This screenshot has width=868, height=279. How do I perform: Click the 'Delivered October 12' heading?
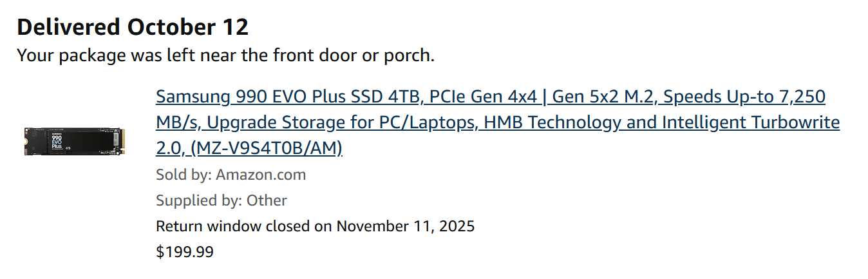[x=133, y=27]
